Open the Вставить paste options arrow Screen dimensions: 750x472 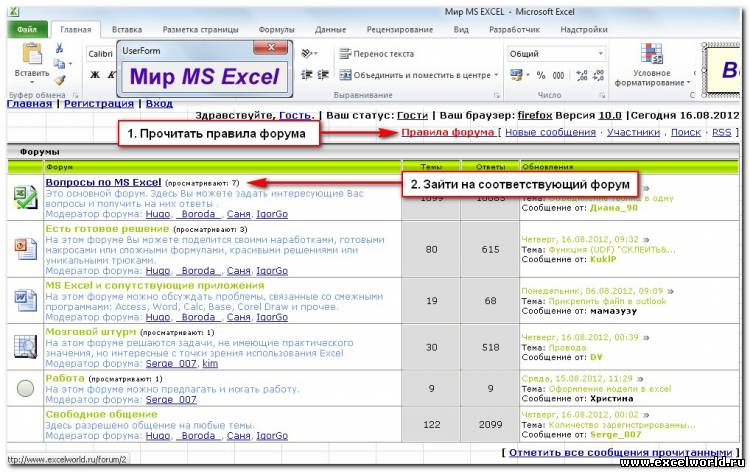32,82
